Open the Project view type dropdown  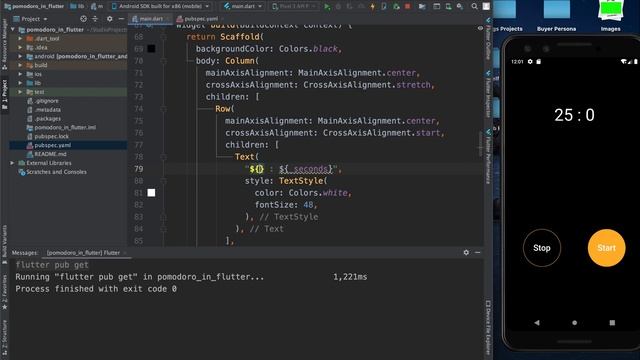[31, 19]
